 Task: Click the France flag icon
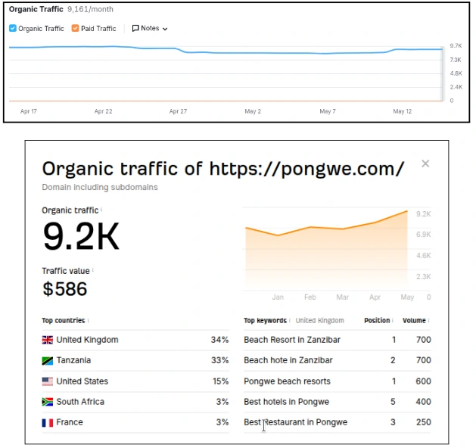[48, 422]
